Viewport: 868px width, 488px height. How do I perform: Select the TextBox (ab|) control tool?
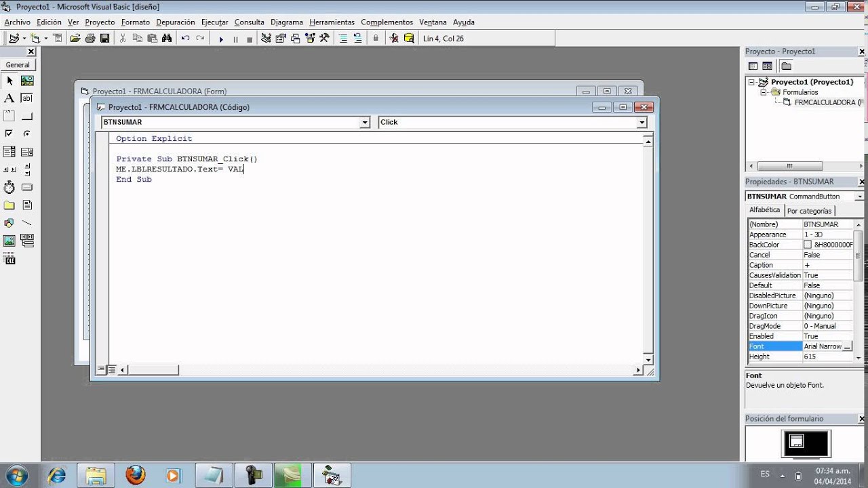(27, 98)
